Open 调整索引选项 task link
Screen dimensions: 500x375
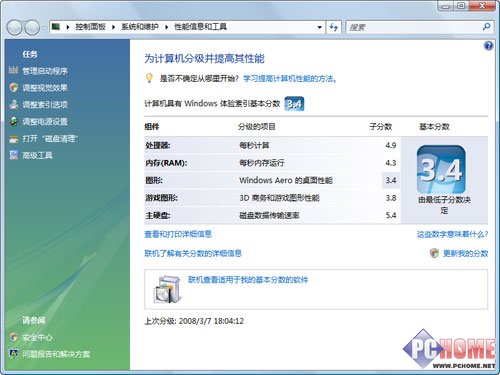[45, 105]
